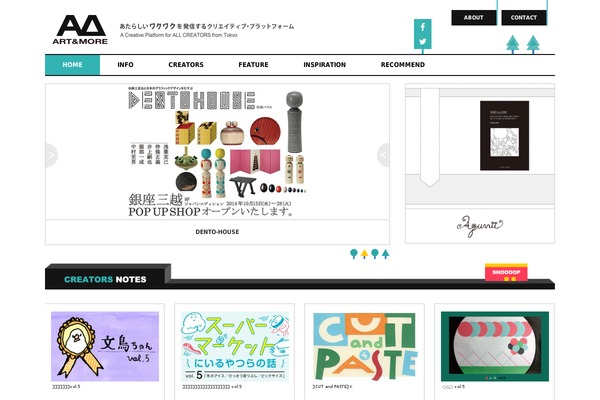
Task: Open the purple bird ribbon vol.5 thumbnail
Action: coord(105,346)
